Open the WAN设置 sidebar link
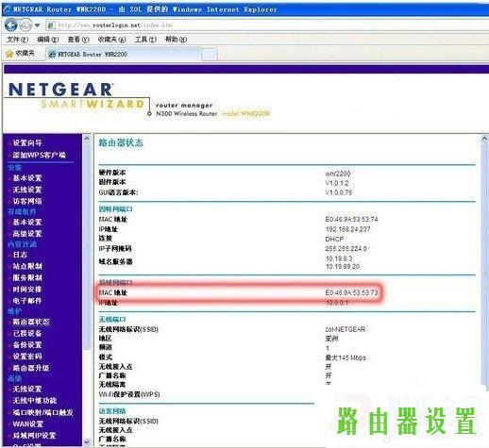Screen dimensions: 489x448 (27, 423)
